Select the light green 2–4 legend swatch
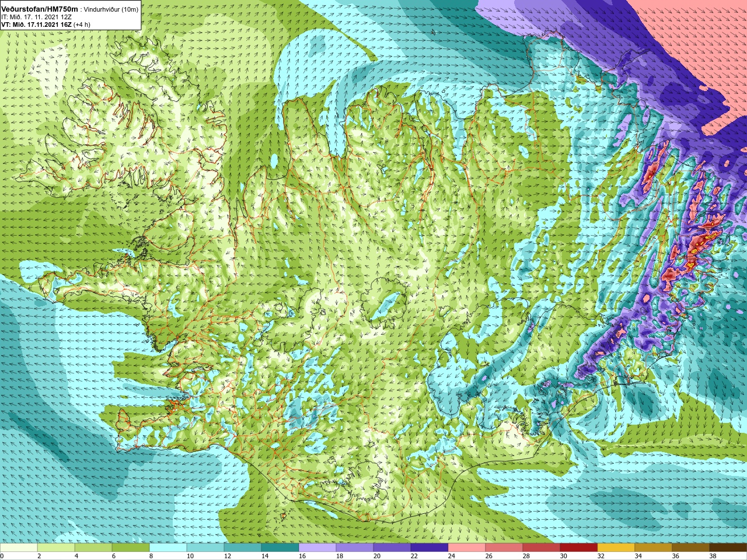This screenshot has width=747, height=560. click(56, 548)
